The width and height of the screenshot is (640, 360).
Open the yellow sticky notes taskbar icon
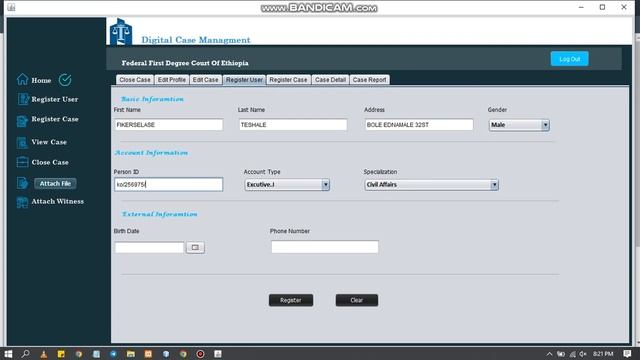pos(61,354)
